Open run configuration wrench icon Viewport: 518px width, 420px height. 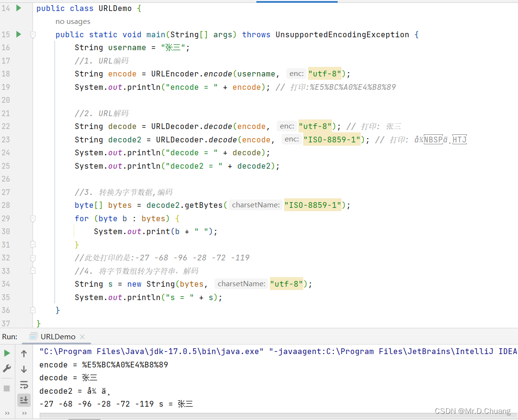[x=7, y=368]
